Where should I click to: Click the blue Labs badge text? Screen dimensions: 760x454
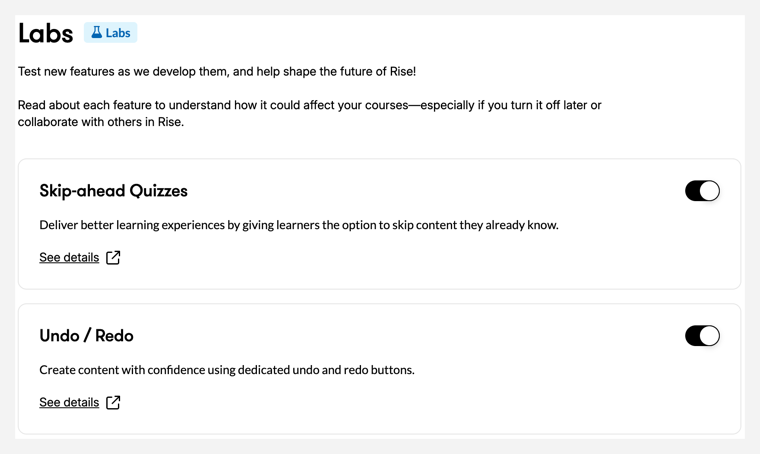pos(118,33)
